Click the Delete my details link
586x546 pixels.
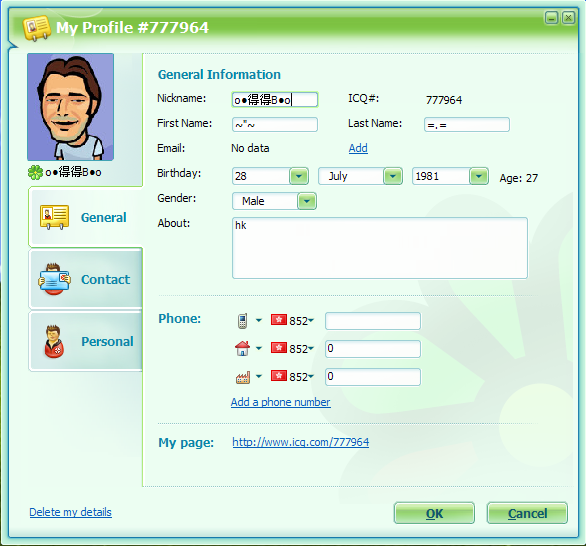coord(71,512)
